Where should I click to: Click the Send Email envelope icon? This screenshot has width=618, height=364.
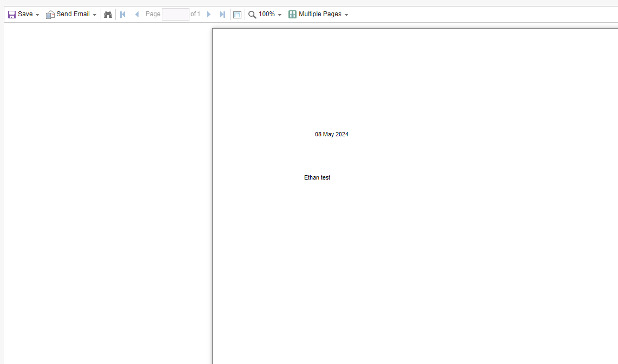pos(50,15)
